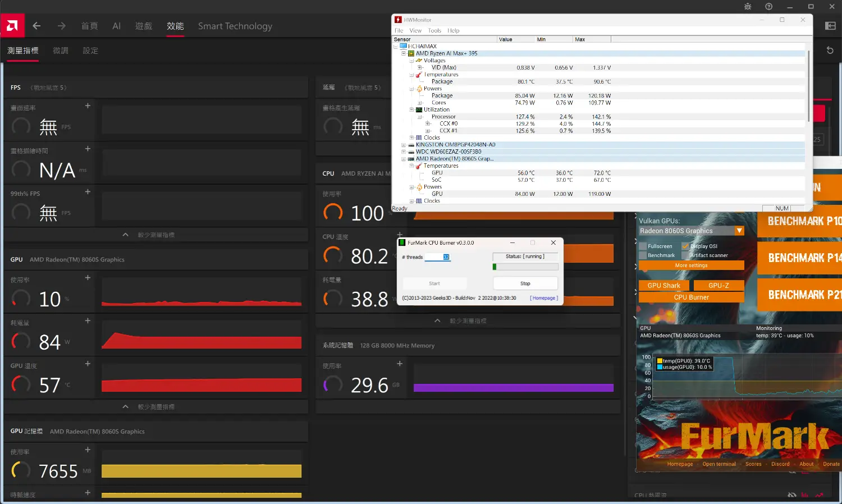Collapse CPU metrics with 較少測量指標 chevron
Viewport: 842px width, 504px height.
pyautogui.click(x=437, y=320)
